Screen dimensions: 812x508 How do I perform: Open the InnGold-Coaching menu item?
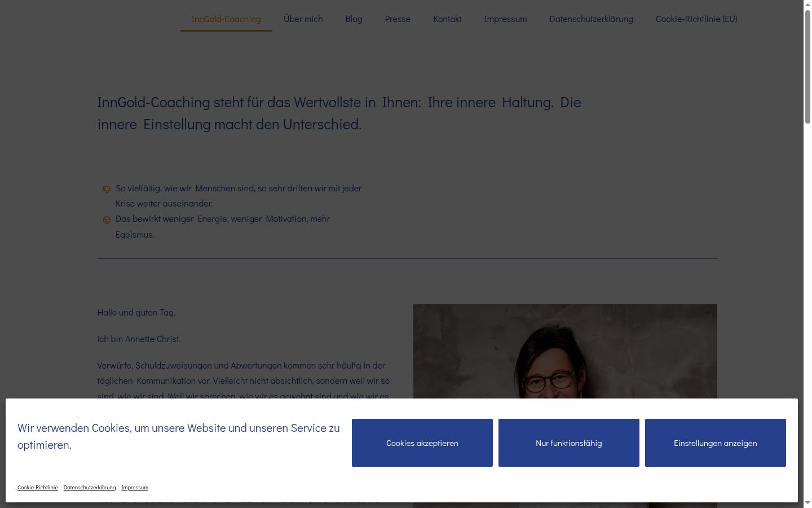coord(226,19)
